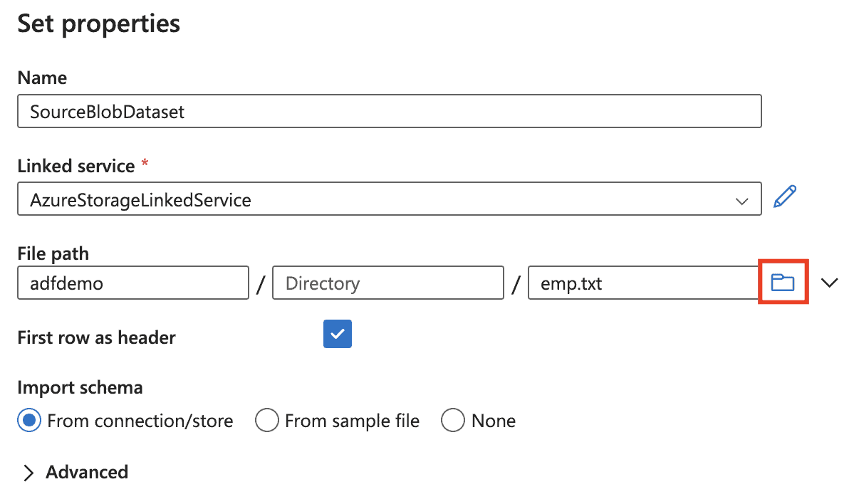Select the From connection/store radio button
This screenshot has width=859, height=504.
[x=29, y=421]
